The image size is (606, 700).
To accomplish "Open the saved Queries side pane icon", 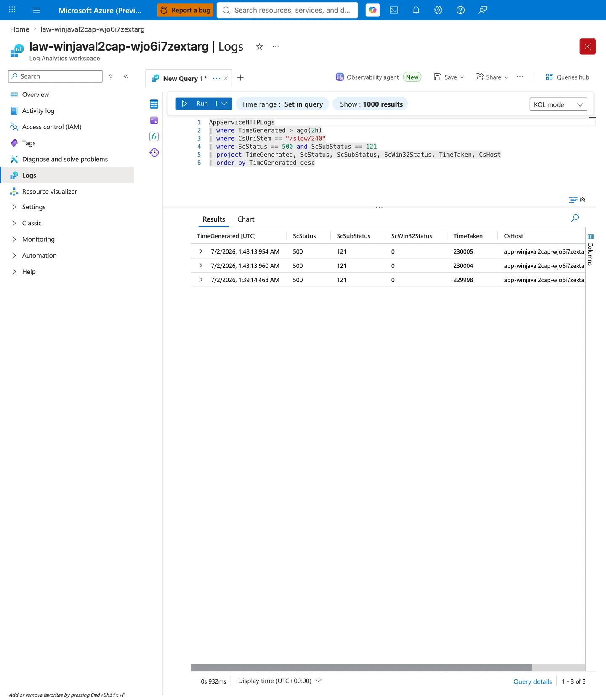I will point(154,120).
